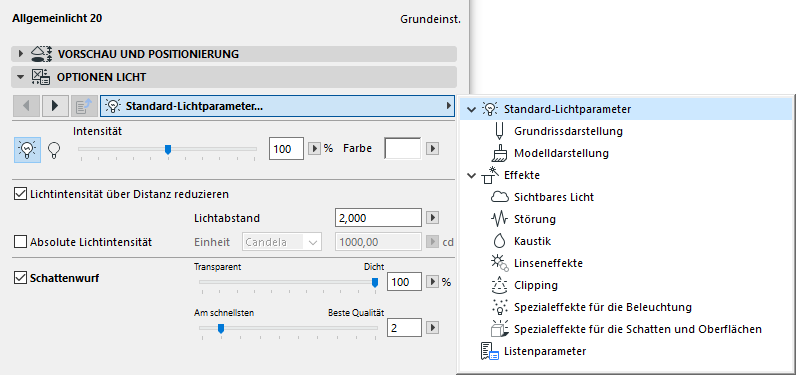Click the Grundrissdarstellung pen icon
This screenshot has height=375, width=796.
499,131
